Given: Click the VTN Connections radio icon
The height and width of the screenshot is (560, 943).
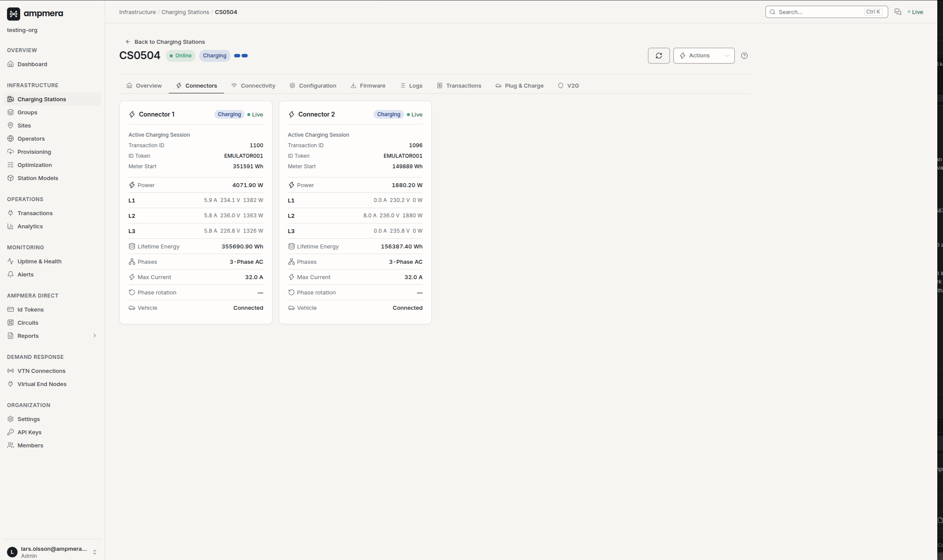Looking at the screenshot, I should [x=11, y=371].
